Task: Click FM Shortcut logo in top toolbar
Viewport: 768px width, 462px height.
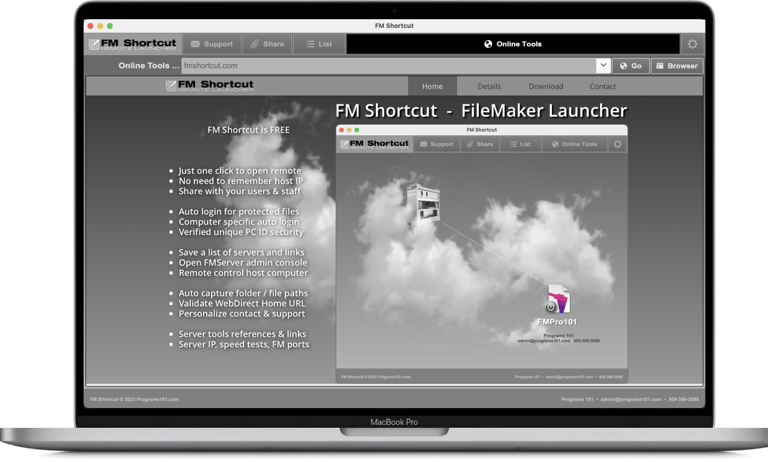Action: [132, 44]
